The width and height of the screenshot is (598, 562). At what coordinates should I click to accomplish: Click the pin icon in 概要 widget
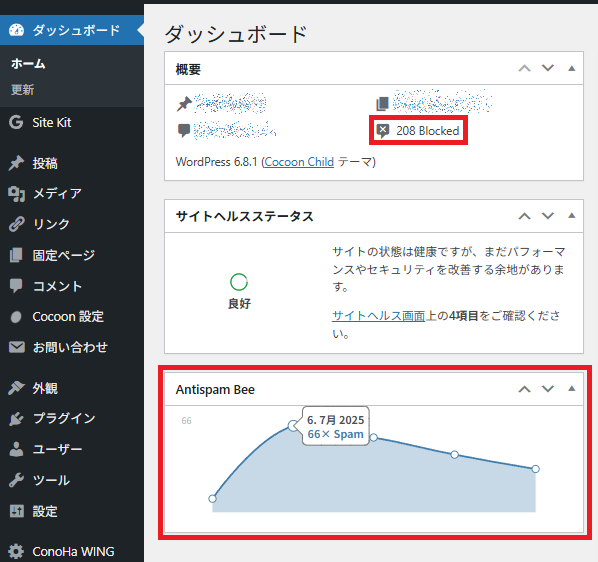(184, 104)
